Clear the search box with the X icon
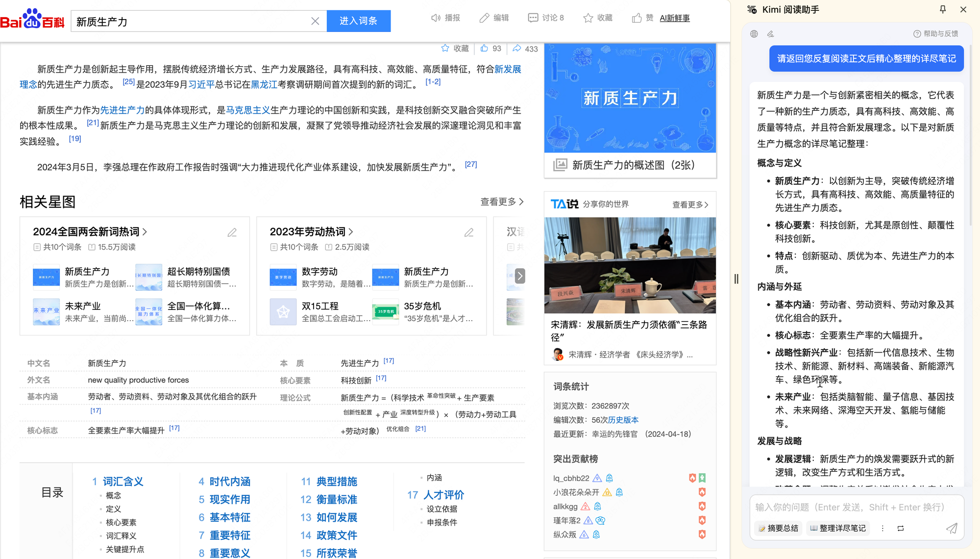The image size is (980, 559). (315, 21)
